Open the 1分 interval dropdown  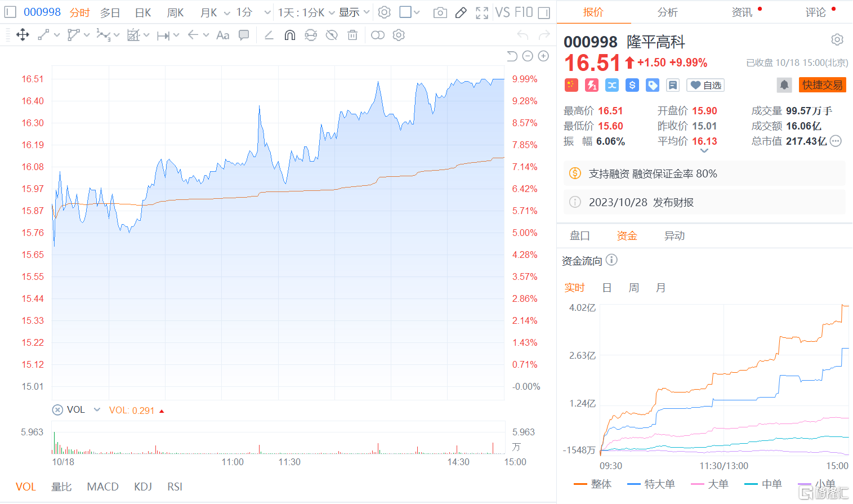click(x=267, y=12)
